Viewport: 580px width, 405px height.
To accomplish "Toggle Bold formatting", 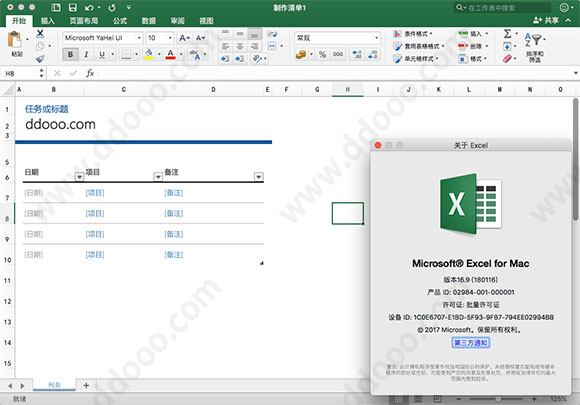I will coord(70,55).
